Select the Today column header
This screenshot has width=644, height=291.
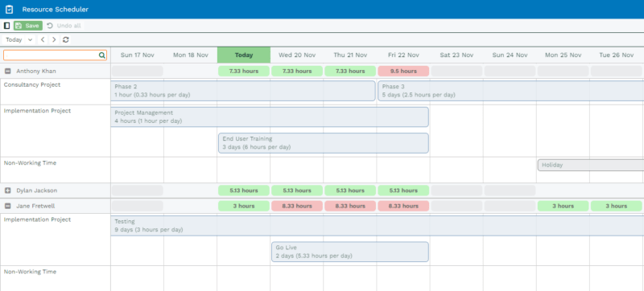pyautogui.click(x=244, y=55)
